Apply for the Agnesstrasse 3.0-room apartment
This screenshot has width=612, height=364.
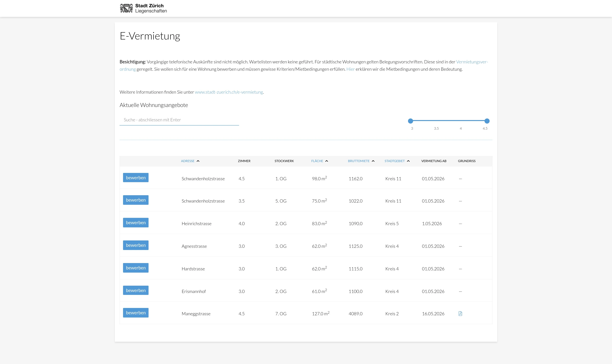(135, 245)
